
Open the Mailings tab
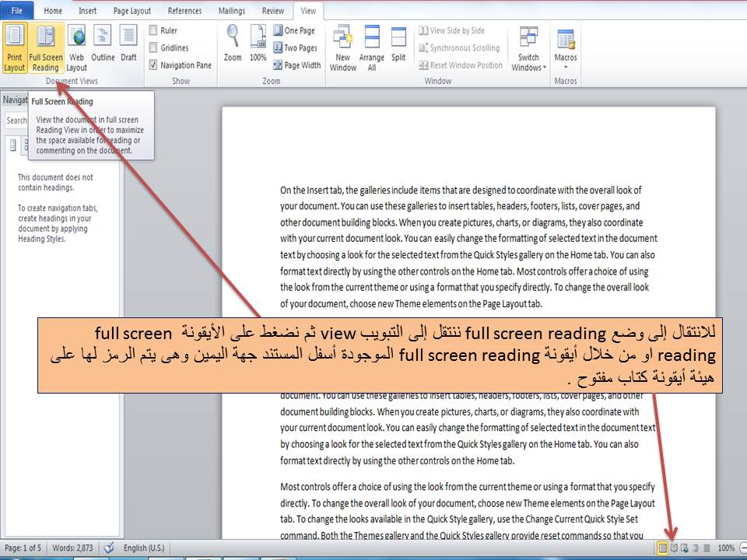coord(232,10)
